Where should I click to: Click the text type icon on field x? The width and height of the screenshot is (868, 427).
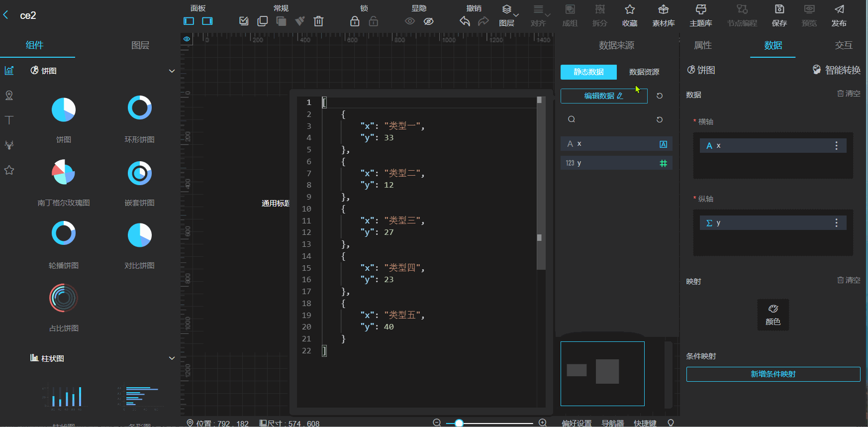663,144
